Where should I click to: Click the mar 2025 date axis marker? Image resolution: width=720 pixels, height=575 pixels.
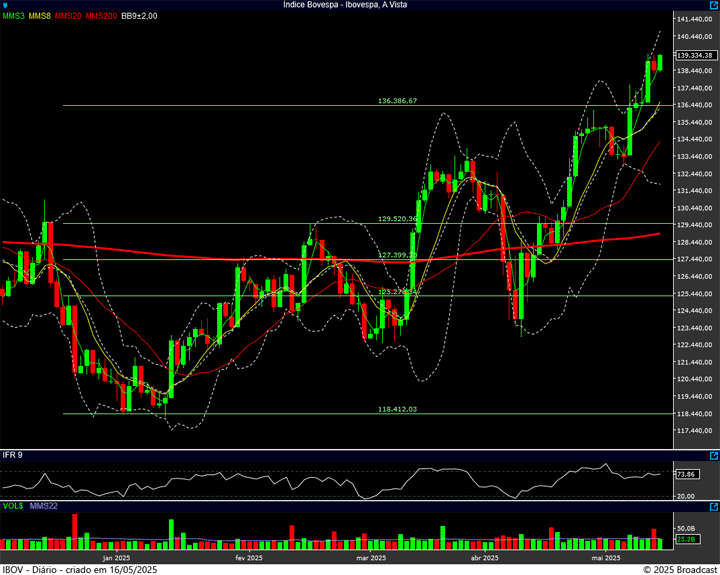tap(371, 558)
